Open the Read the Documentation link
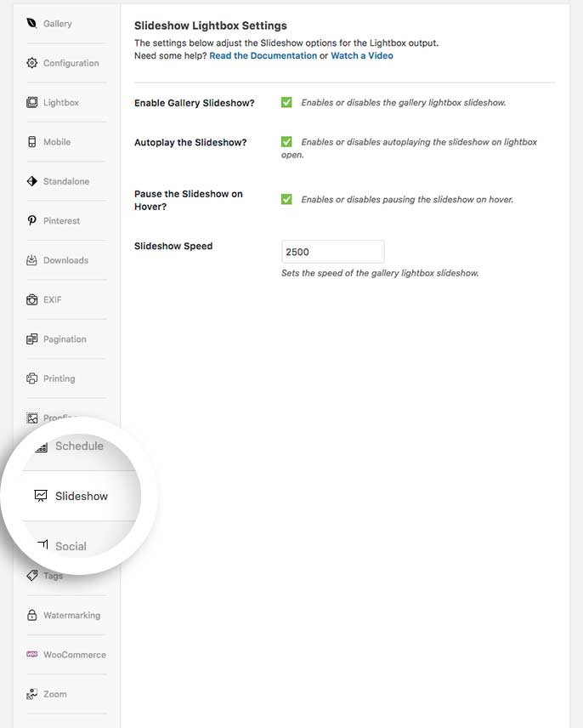This screenshot has height=728, width=583. tap(263, 56)
